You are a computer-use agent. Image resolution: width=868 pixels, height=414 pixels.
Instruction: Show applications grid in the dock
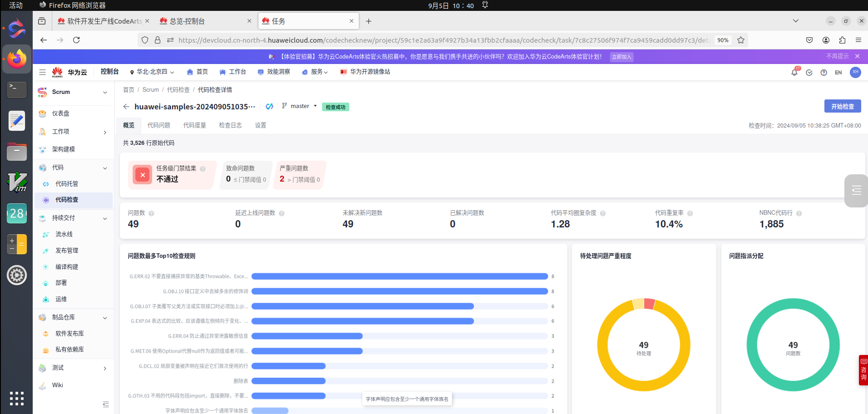[x=17, y=398]
